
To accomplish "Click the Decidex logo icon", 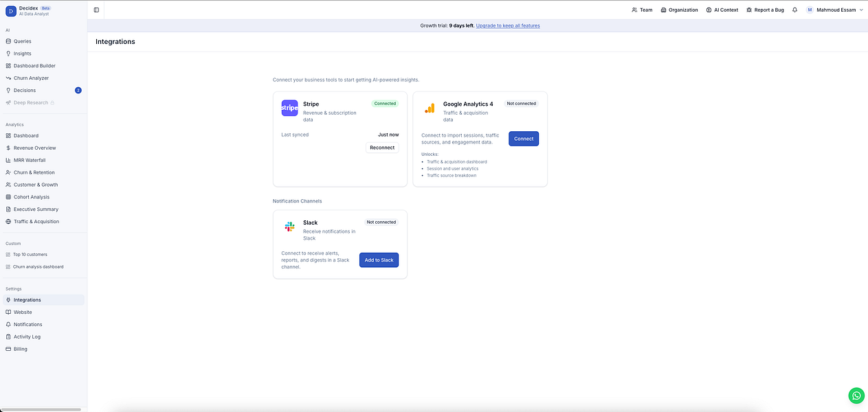I will point(11,10).
